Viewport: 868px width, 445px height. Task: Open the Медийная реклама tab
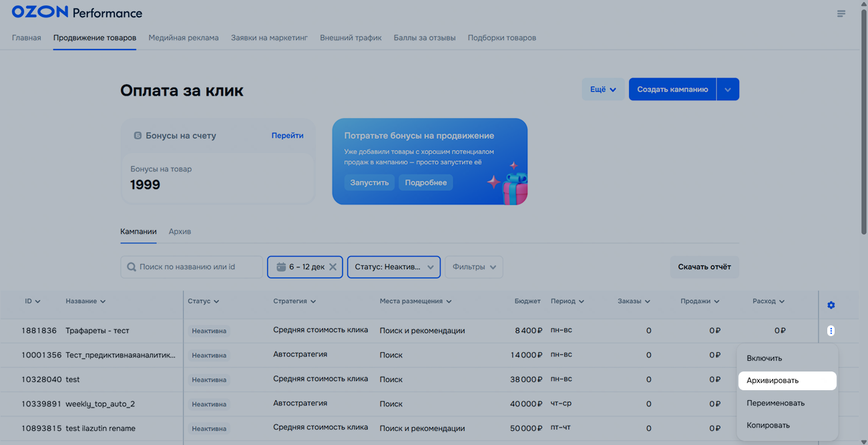click(184, 38)
